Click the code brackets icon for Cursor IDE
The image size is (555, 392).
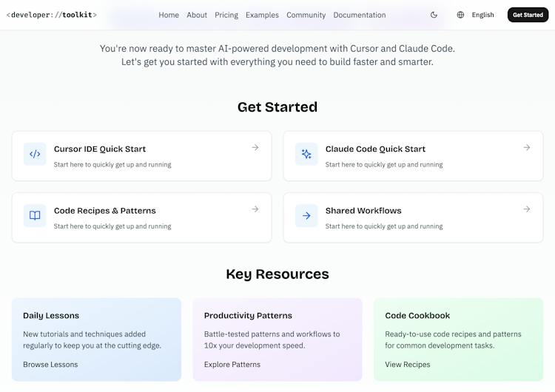pyautogui.click(x=35, y=154)
